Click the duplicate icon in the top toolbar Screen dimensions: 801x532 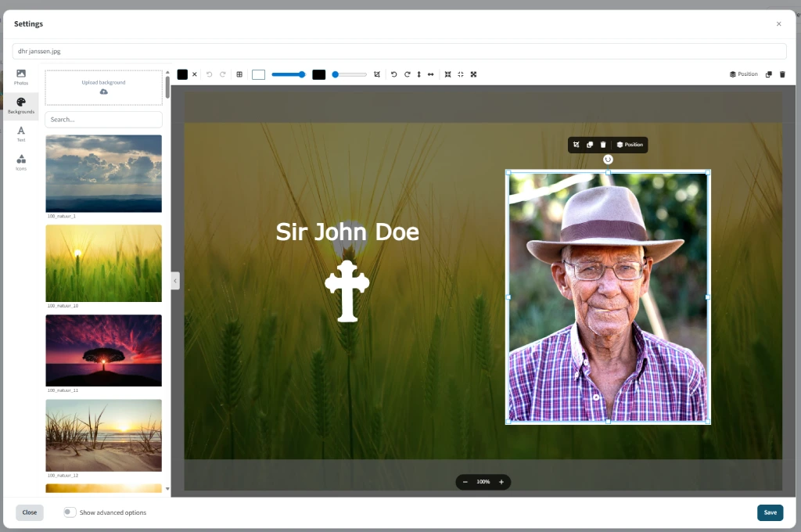769,74
